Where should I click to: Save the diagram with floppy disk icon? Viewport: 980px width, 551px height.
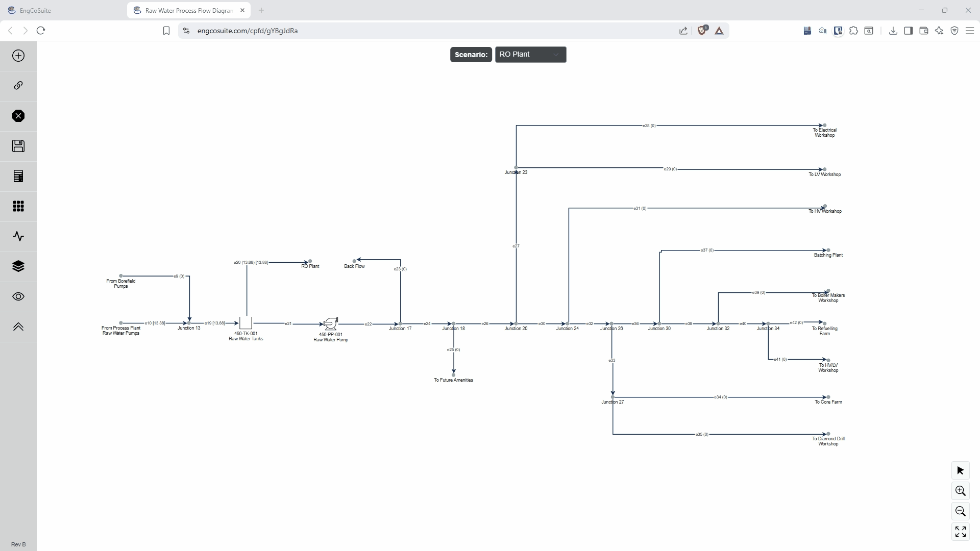pos(18,146)
